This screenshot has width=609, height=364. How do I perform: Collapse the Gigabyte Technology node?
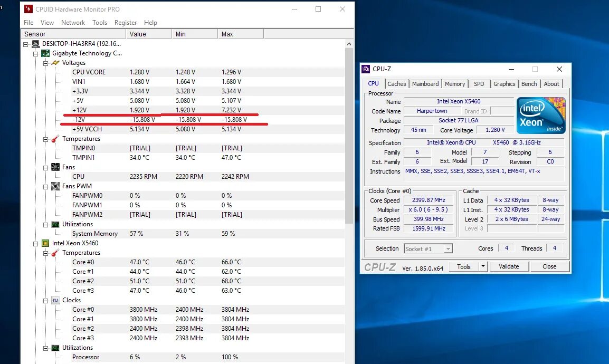point(36,54)
